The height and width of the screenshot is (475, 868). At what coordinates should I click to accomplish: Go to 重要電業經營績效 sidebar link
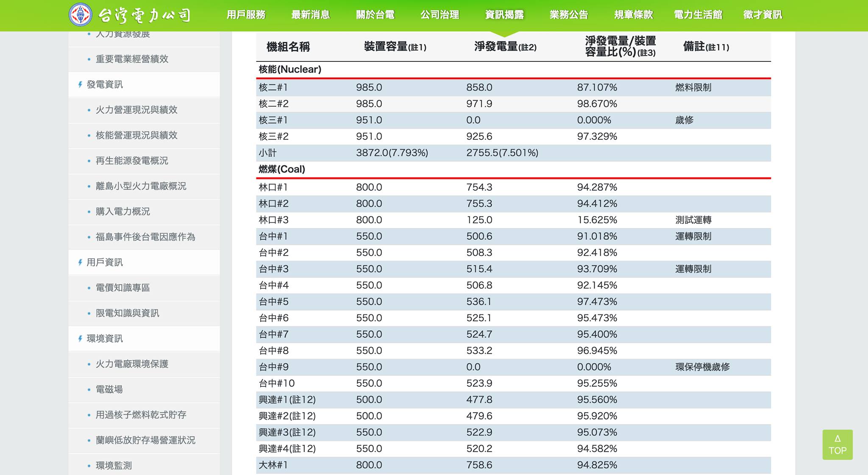[x=132, y=59]
